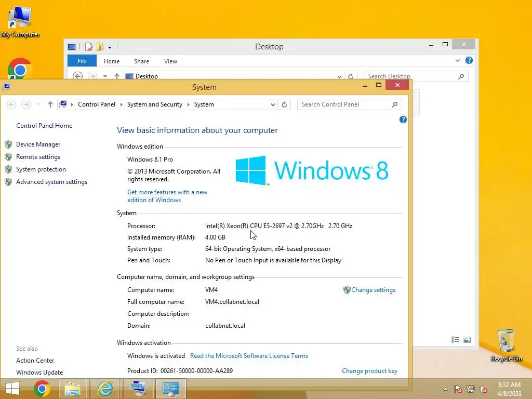Open Advanced system settings
The height and width of the screenshot is (399, 532).
[x=51, y=182]
